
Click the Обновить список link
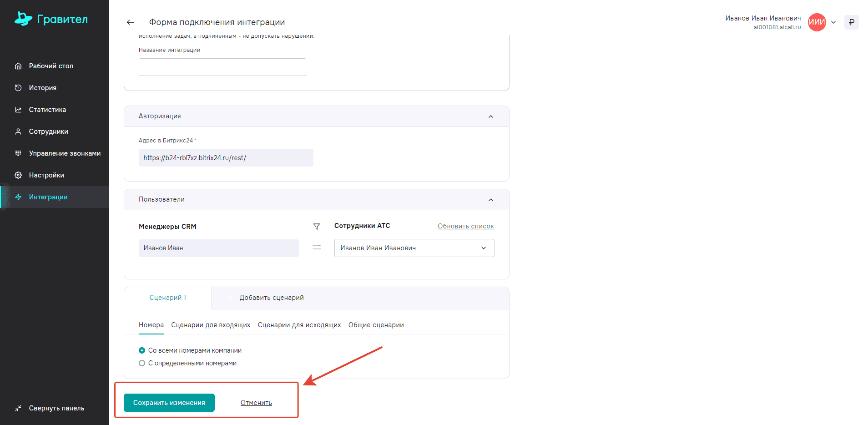[465, 226]
